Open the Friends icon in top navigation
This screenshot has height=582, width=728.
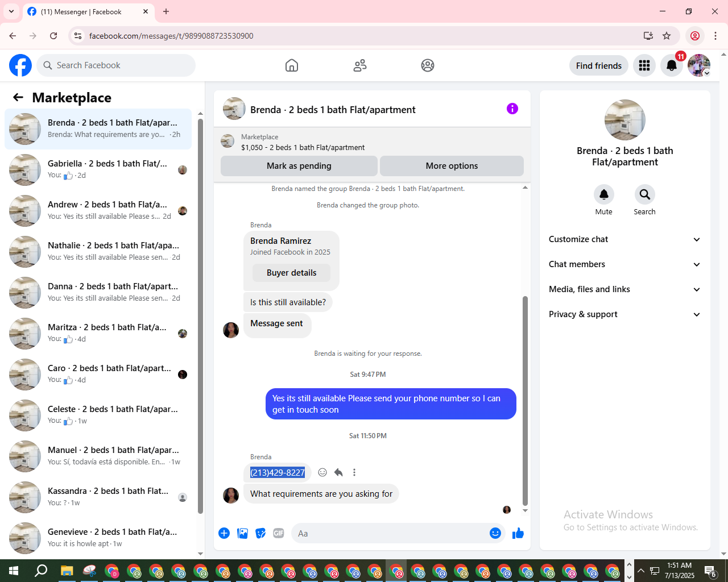360,65
